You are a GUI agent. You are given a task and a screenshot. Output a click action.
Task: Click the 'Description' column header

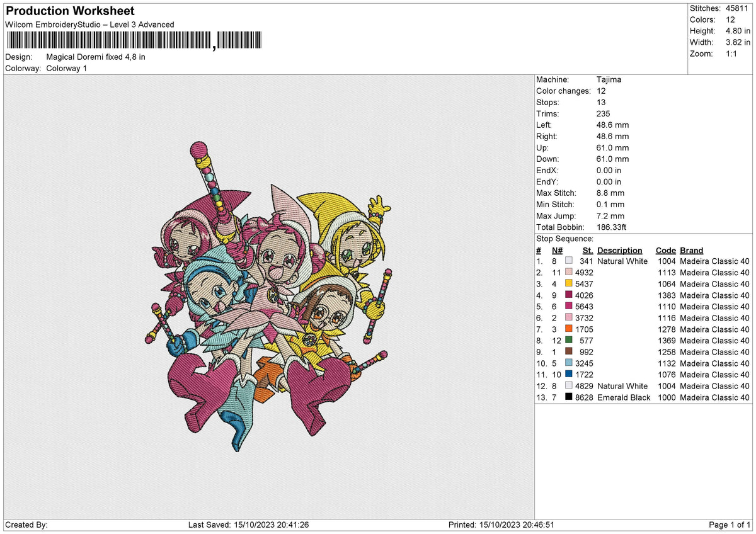point(620,250)
